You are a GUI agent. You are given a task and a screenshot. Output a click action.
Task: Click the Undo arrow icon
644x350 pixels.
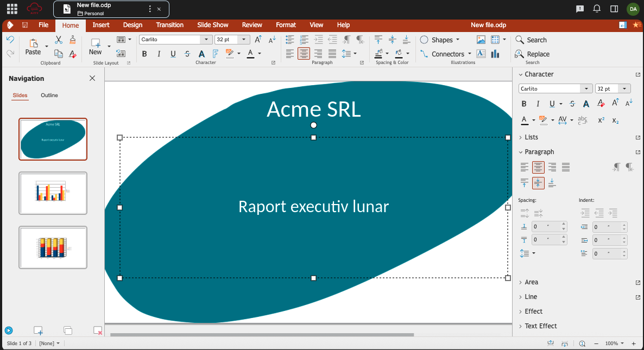click(x=10, y=40)
